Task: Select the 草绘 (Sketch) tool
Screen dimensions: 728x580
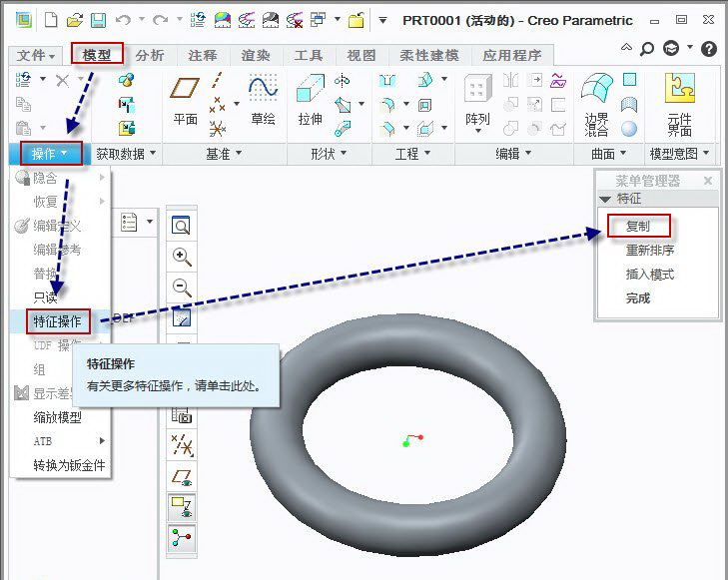Action: pos(263,100)
